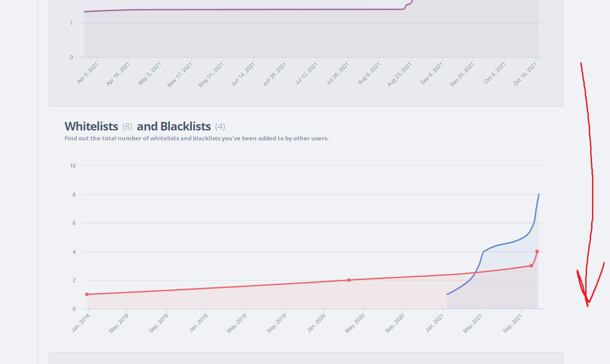This screenshot has width=610, height=364.
Task: Click the 'Apr 5, 2021' axis label
Action: tap(89, 72)
